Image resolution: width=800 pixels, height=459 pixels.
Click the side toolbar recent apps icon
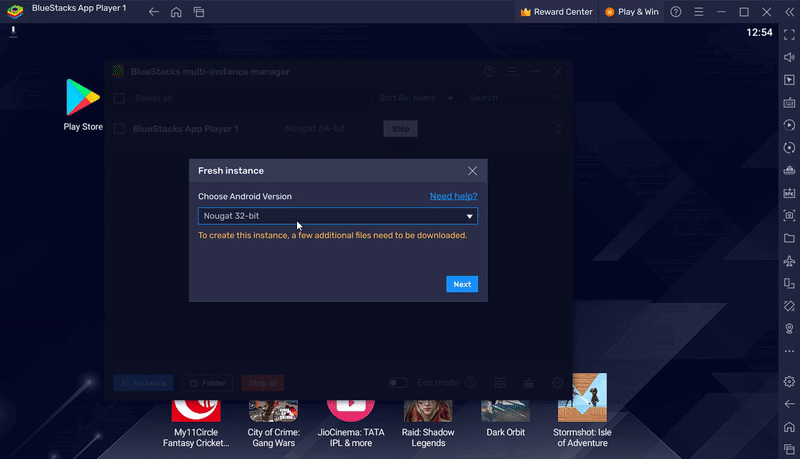(x=789, y=449)
